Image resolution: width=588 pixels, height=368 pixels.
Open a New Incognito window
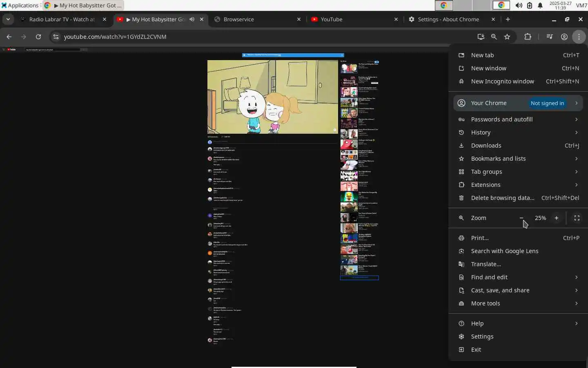[518, 81]
